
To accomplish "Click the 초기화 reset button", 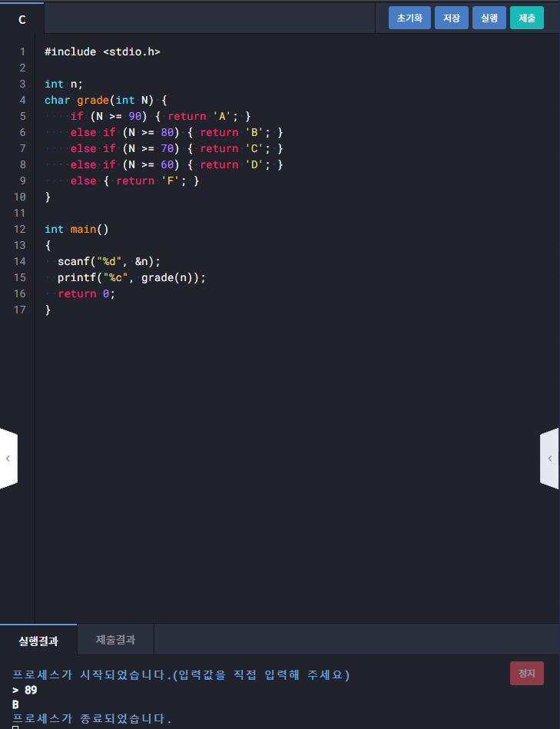I will [x=409, y=18].
